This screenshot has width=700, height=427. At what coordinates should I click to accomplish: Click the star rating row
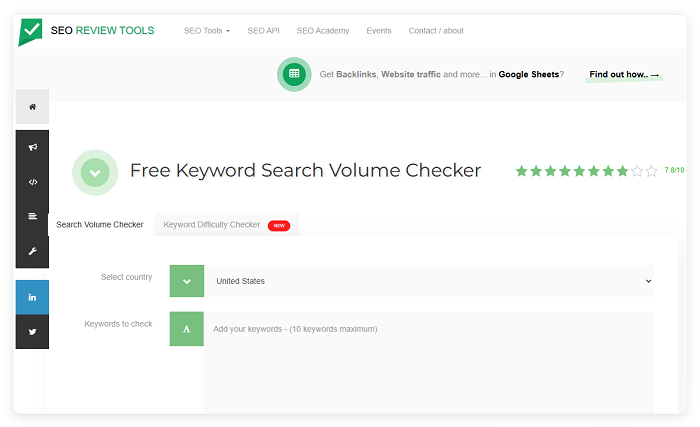click(x=587, y=171)
